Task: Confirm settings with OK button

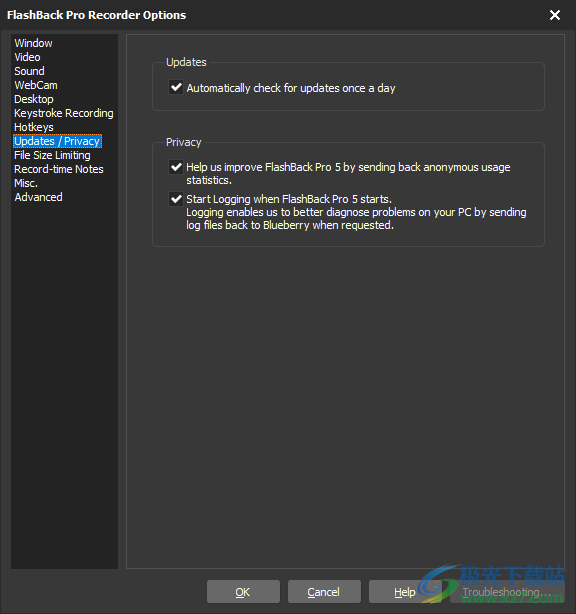Action: coord(243,592)
